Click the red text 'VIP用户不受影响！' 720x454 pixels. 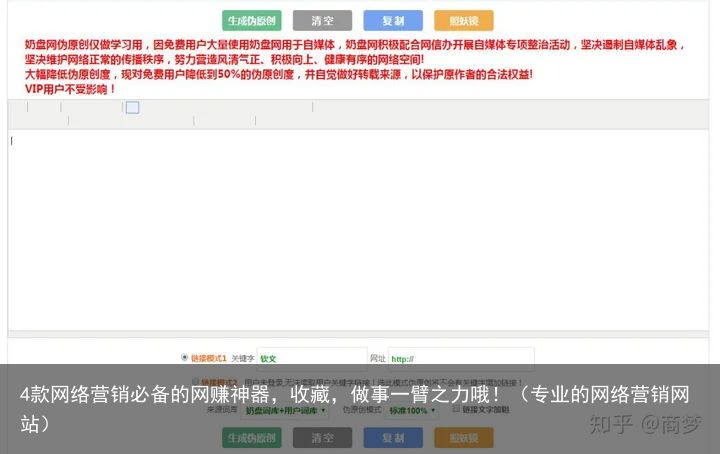70,89
